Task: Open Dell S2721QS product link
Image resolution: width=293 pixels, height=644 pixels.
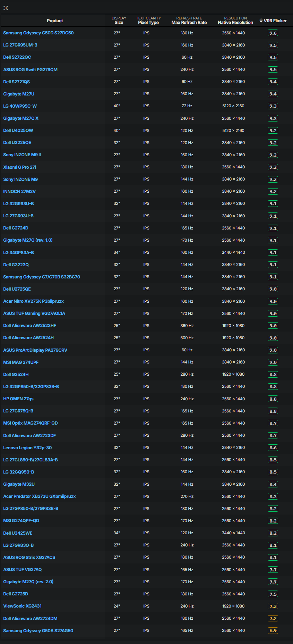Action: (x=16, y=82)
